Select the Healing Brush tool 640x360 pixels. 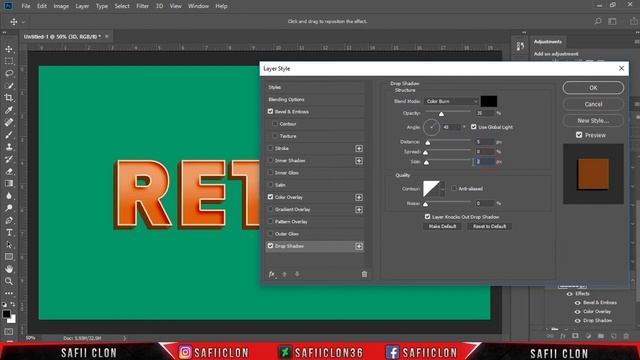pyautogui.click(x=9, y=122)
